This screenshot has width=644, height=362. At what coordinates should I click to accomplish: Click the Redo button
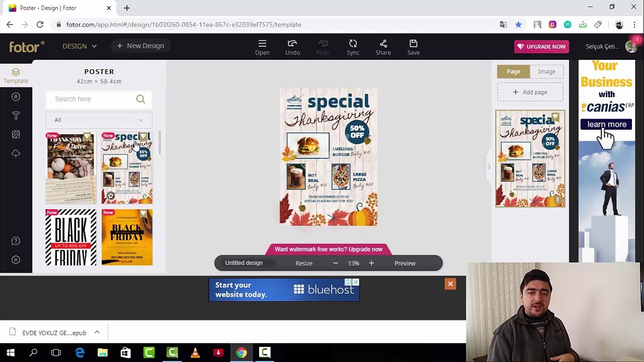[323, 47]
